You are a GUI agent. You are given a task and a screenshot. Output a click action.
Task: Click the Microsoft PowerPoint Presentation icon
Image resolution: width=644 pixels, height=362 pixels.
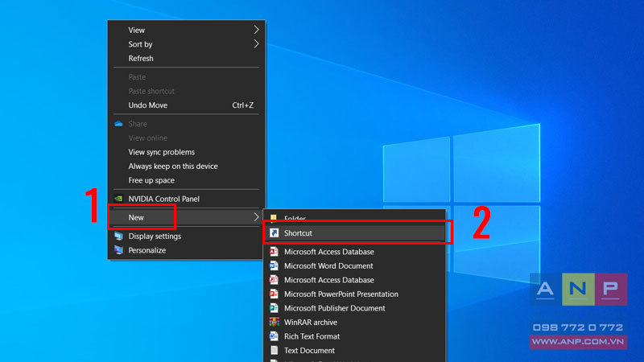(274, 294)
